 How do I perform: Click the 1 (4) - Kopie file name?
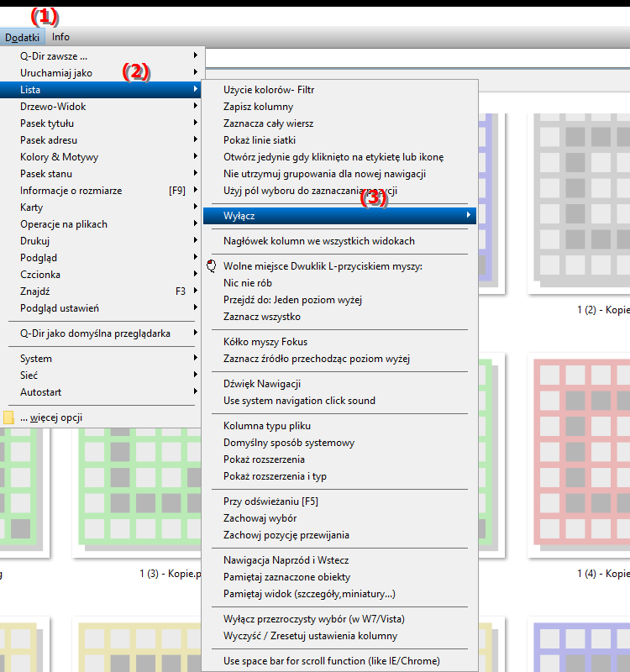[603, 574]
